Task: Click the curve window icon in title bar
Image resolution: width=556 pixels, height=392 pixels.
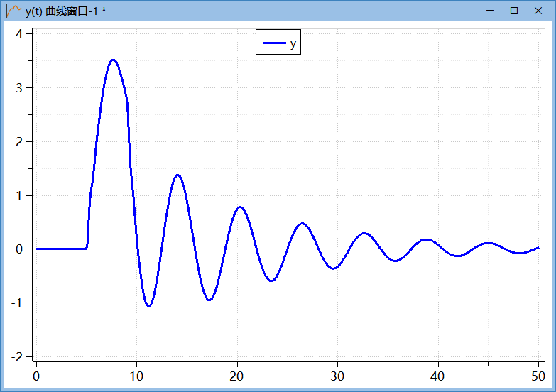Action: (13, 11)
